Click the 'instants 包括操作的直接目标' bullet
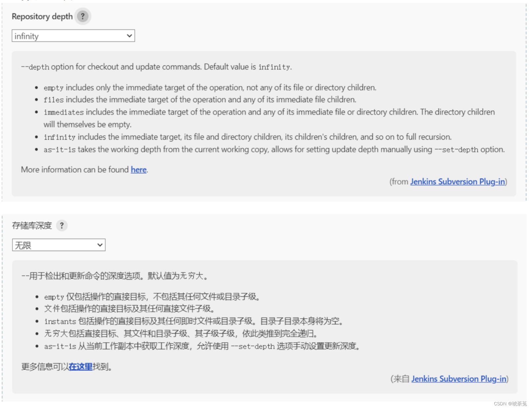 tap(194, 321)
